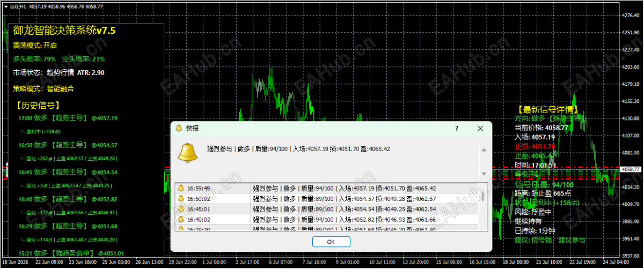Image resolution: width=644 pixels, height=269 pixels.
Task: Click the bell icon beside 16:50:02
Action: [181, 199]
